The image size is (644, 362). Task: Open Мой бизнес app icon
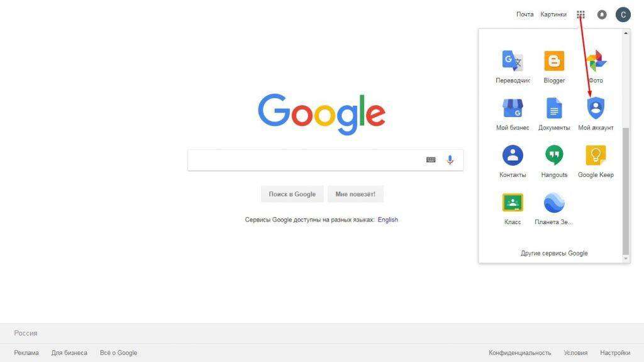tap(513, 108)
